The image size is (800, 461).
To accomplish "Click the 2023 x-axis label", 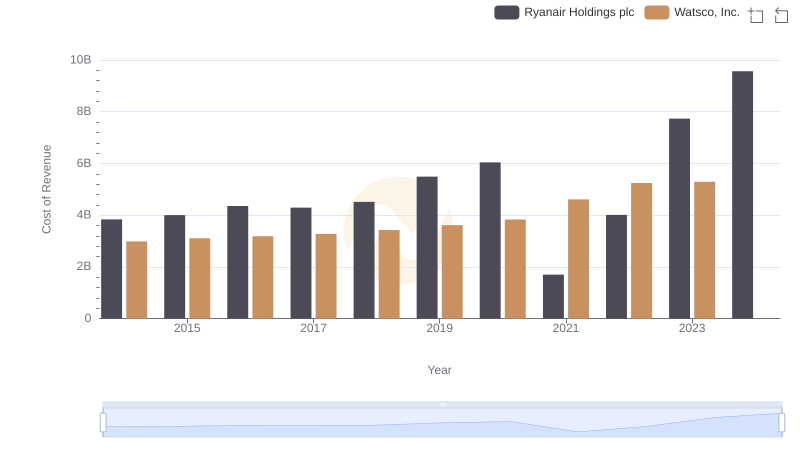I will (x=692, y=328).
